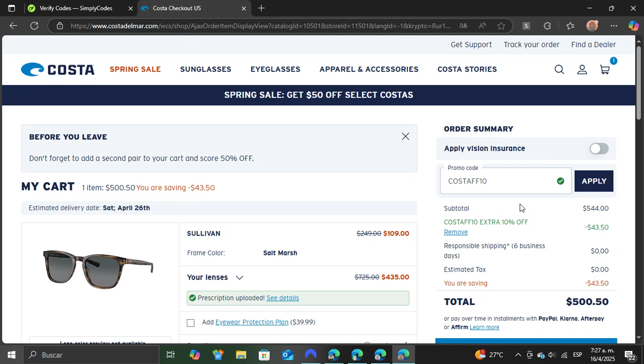View site information lock icon
The width and height of the screenshot is (644, 364).
(x=60, y=26)
